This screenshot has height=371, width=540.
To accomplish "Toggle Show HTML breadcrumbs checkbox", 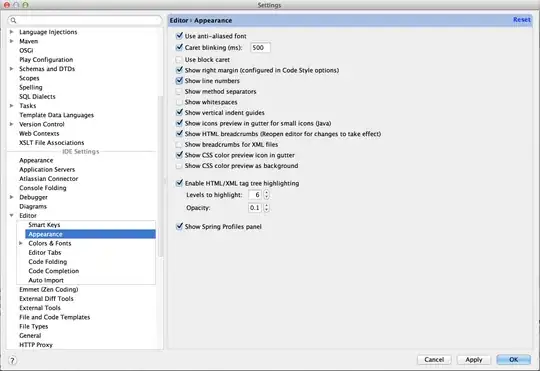I will (179, 134).
